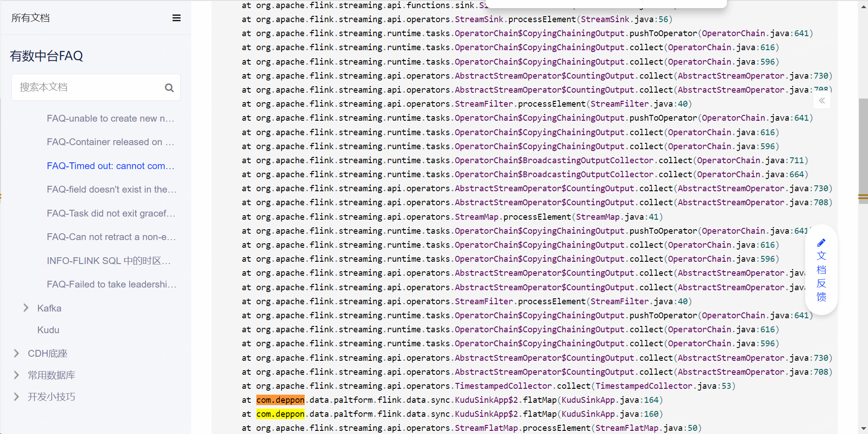
Task: Select the 常用数据库 item
Action: [52, 375]
